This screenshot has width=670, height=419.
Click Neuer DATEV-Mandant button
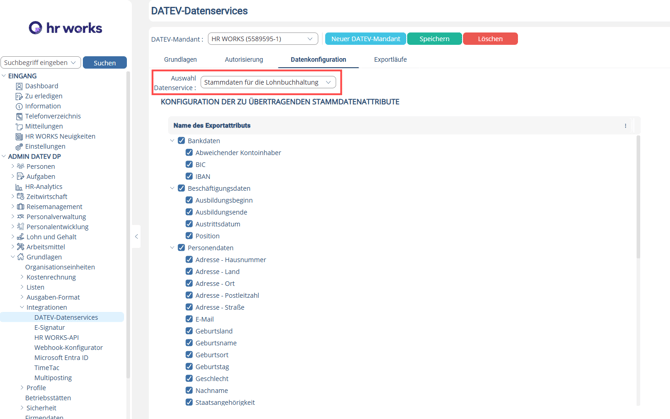click(366, 39)
